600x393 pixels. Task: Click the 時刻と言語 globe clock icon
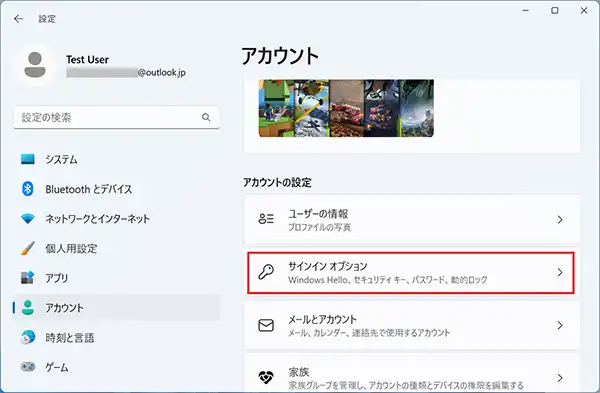tap(28, 338)
